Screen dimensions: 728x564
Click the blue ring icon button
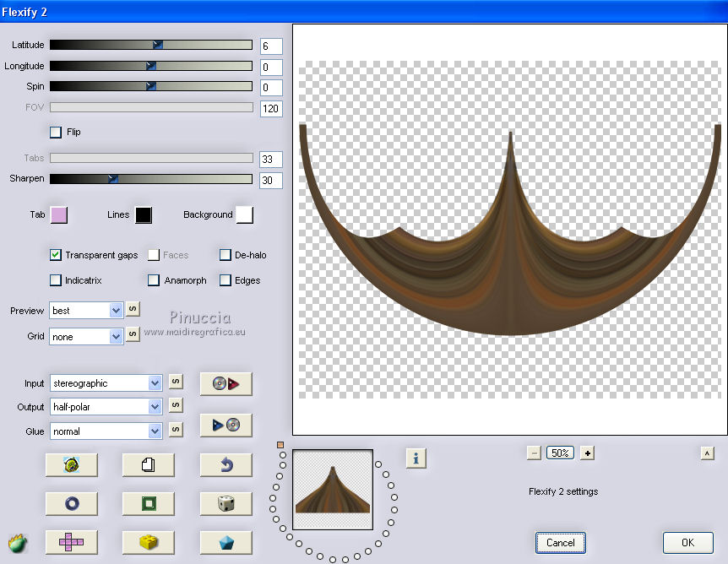(x=72, y=504)
